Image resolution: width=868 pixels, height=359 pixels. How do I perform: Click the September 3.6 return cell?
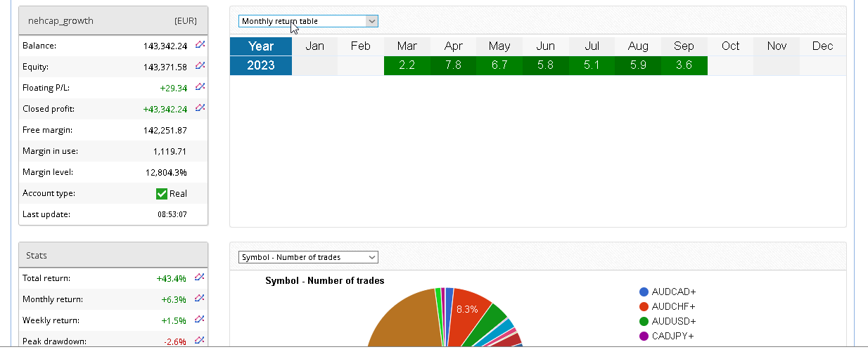(684, 65)
